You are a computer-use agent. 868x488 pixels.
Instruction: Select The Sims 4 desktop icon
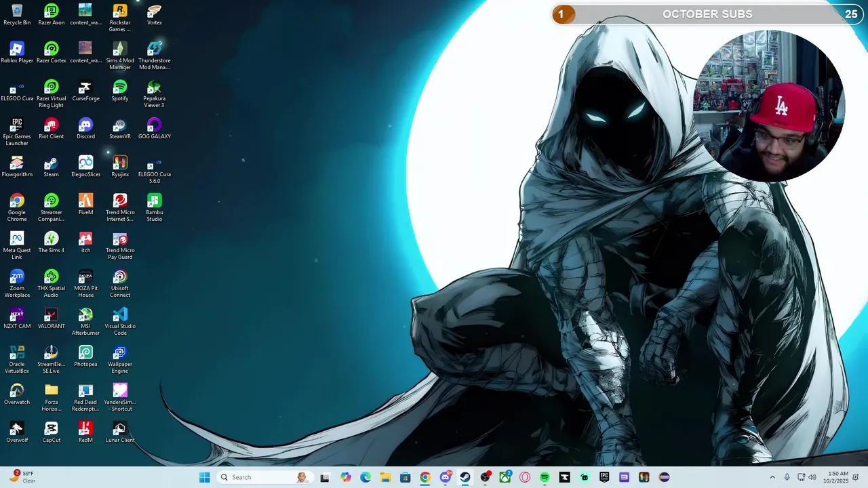click(52, 242)
